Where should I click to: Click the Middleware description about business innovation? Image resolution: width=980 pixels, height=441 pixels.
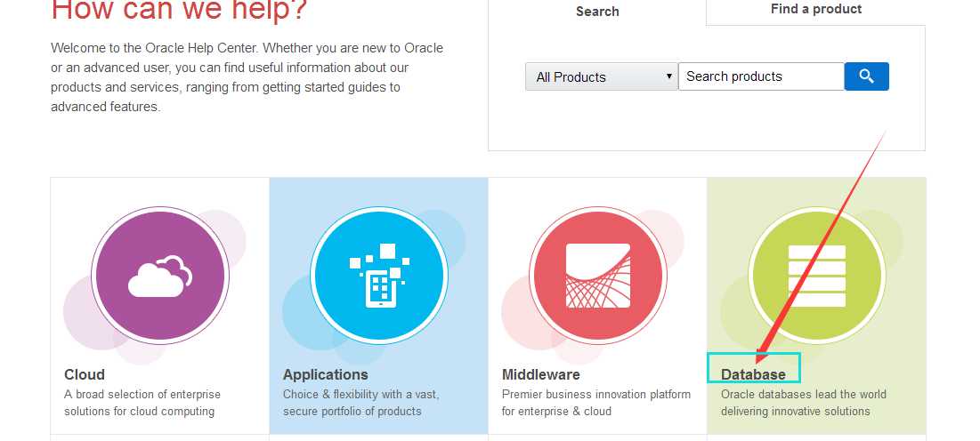coord(595,403)
